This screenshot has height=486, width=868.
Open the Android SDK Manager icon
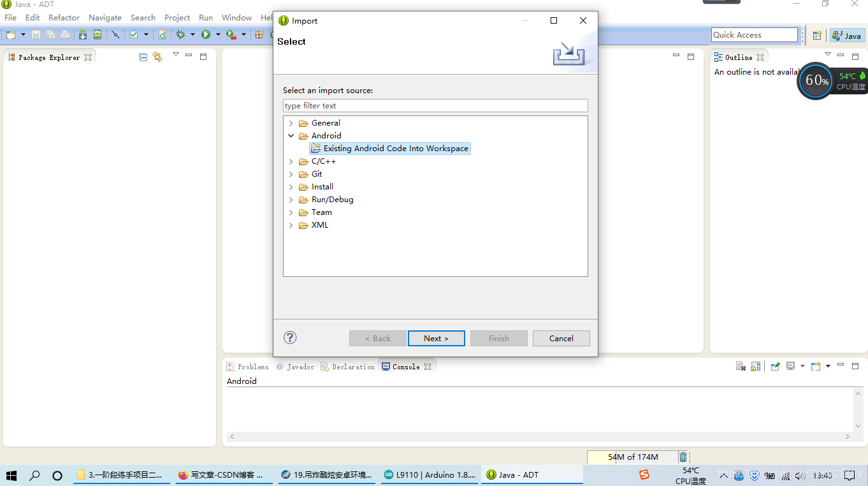(83, 34)
